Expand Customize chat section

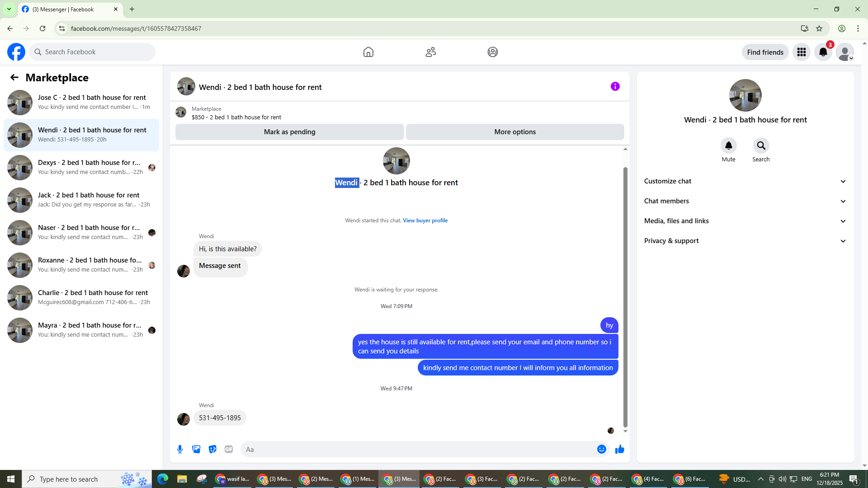745,181
